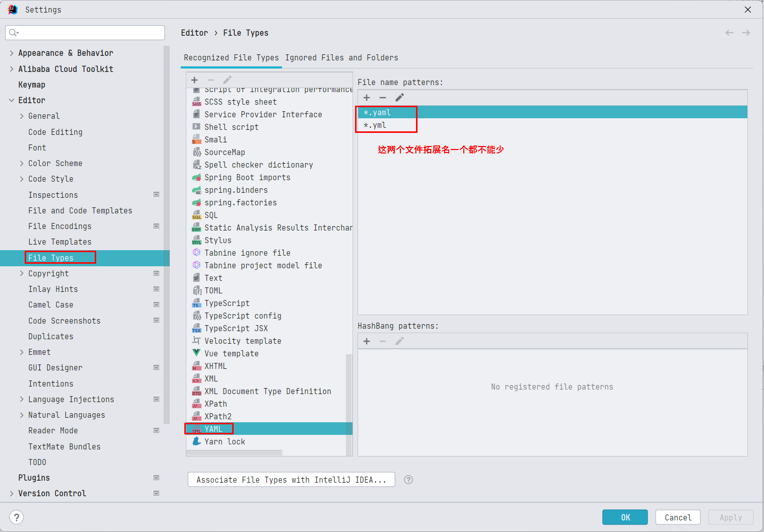
Task: Select the Shell script icon
Action: coord(196,127)
